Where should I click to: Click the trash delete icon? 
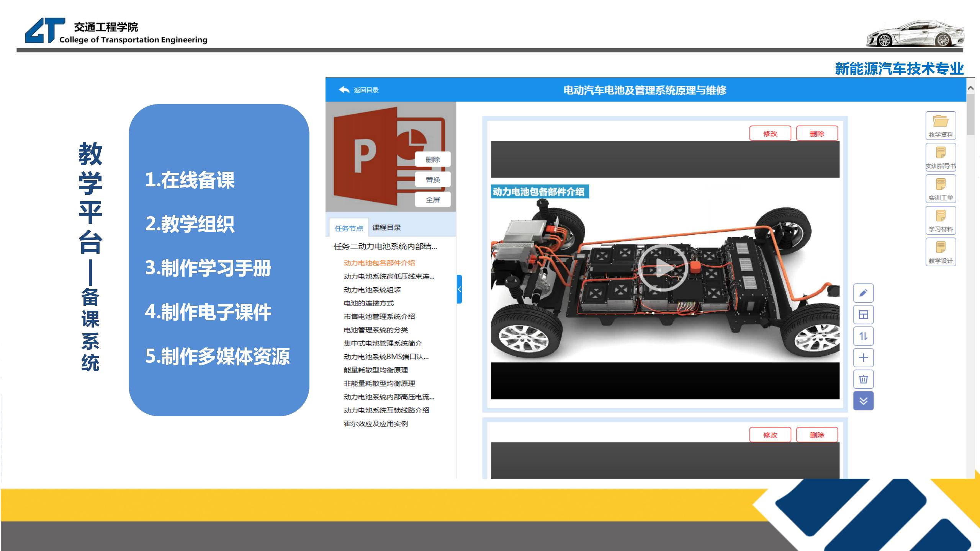coord(863,379)
